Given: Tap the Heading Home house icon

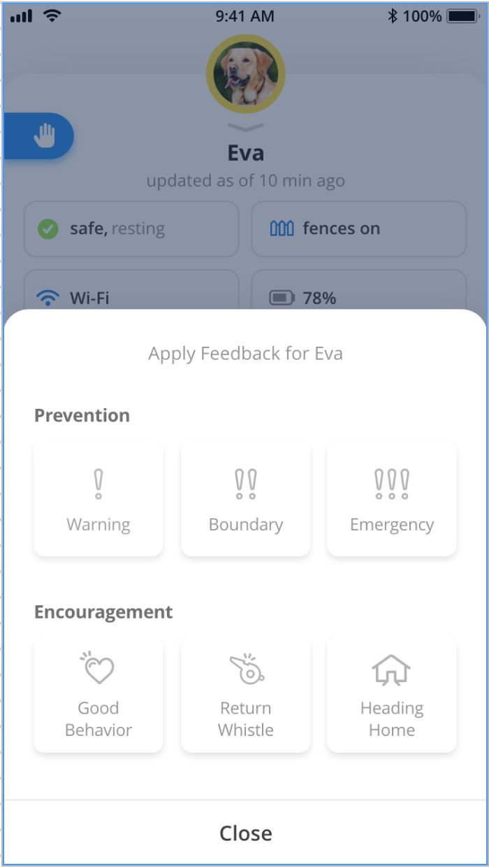Looking at the screenshot, I should 392,670.
